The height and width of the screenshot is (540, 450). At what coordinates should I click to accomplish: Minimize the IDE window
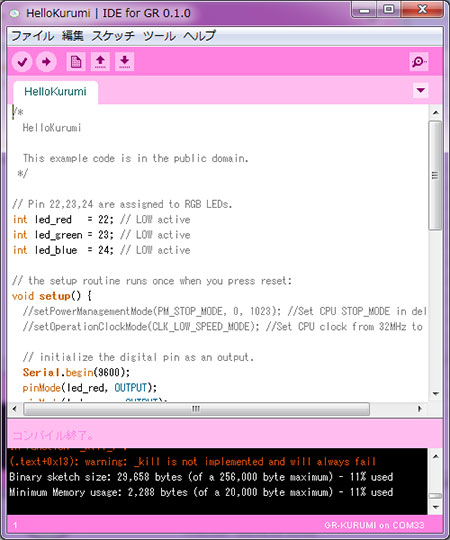coord(364,10)
